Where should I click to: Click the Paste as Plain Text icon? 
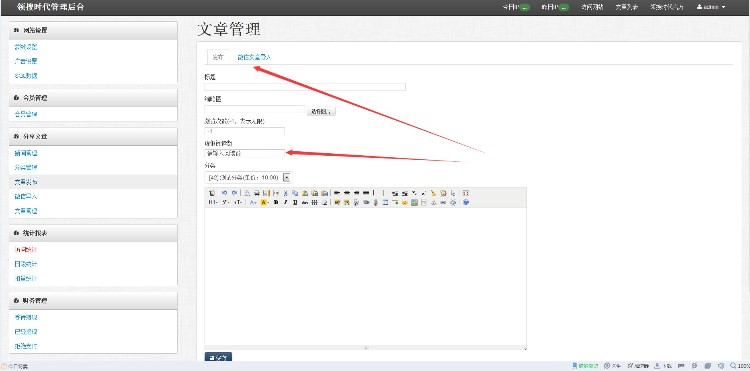click(x=315, y=193)
